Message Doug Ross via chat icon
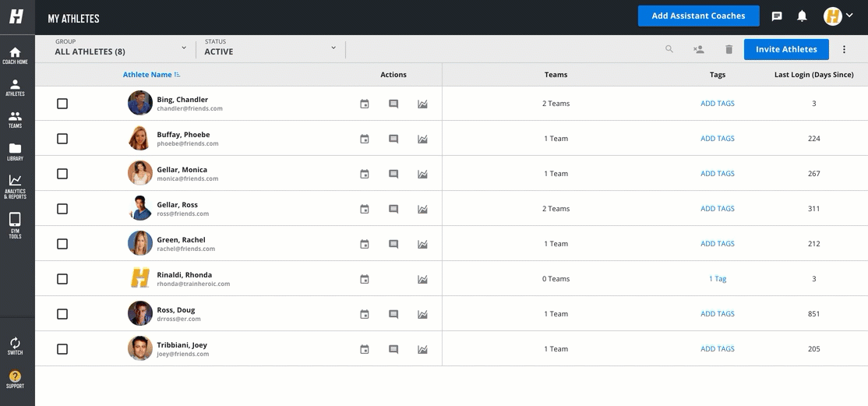The width and height of the screenshot is (868, 406). [x=393, y=314]
